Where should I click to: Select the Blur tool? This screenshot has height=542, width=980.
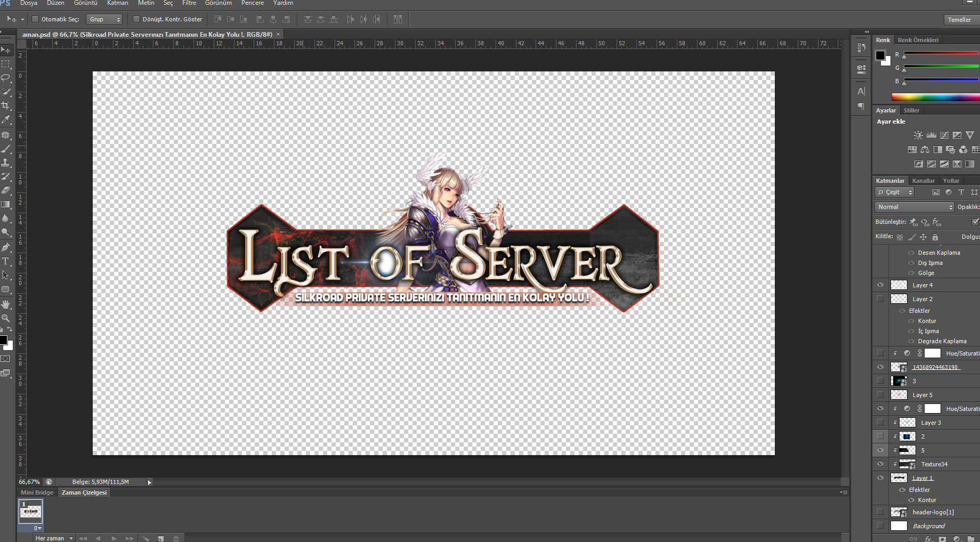coord(6,218)
